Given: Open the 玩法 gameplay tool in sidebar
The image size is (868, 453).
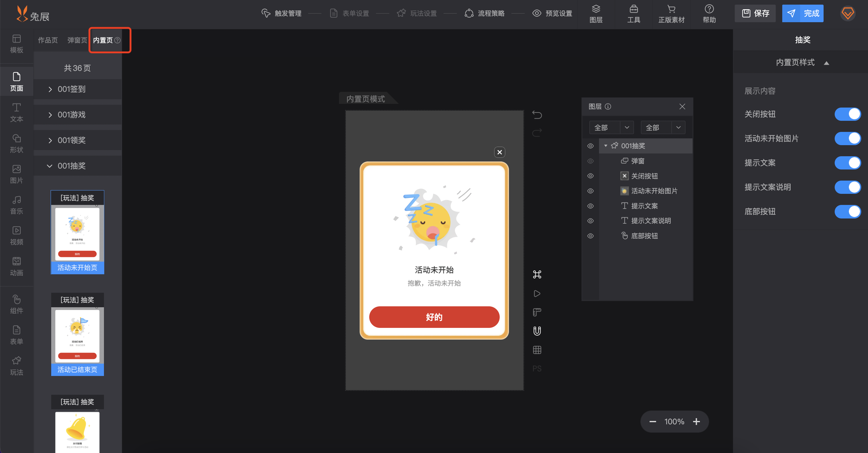Looking at the screenshot, I should pyautogui.click(x=17, y=366).
